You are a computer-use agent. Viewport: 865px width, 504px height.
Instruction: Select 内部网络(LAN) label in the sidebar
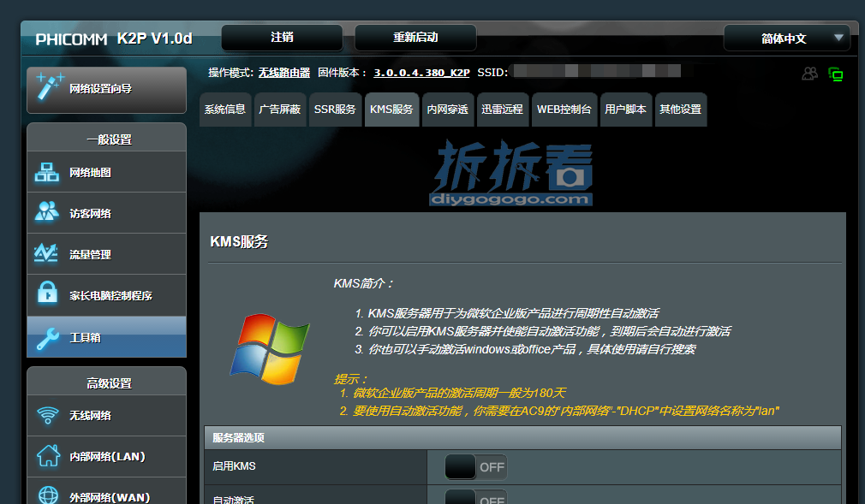tap(107, 457)
